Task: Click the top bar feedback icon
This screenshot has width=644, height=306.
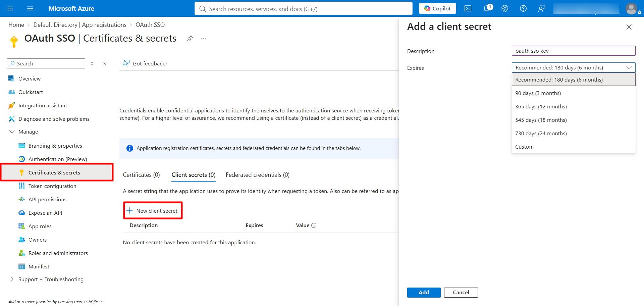Action: click(542, 8)
